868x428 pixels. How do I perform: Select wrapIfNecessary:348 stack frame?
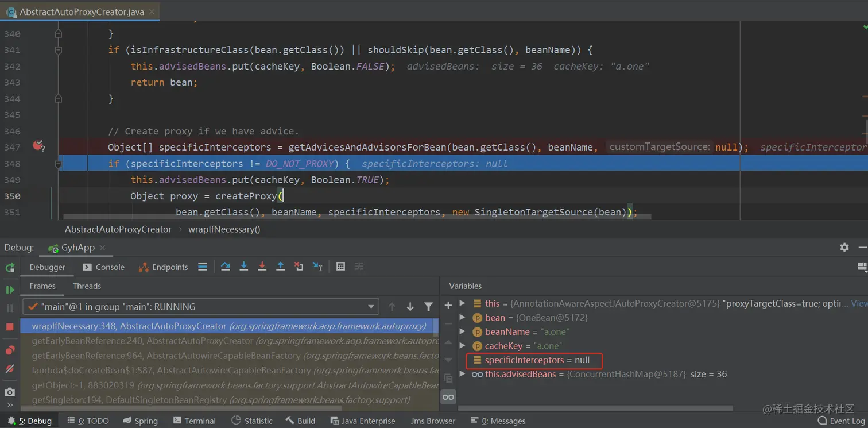coord(230,326)
